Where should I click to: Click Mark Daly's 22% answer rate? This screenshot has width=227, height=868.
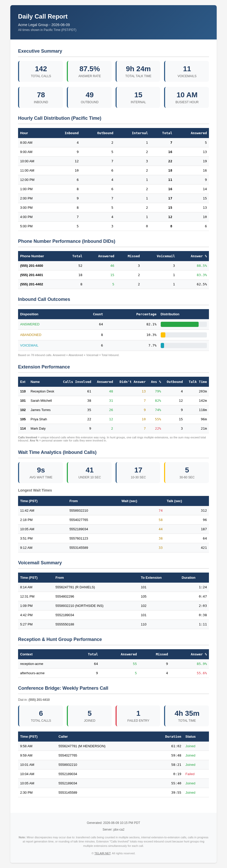coord(158,428)
